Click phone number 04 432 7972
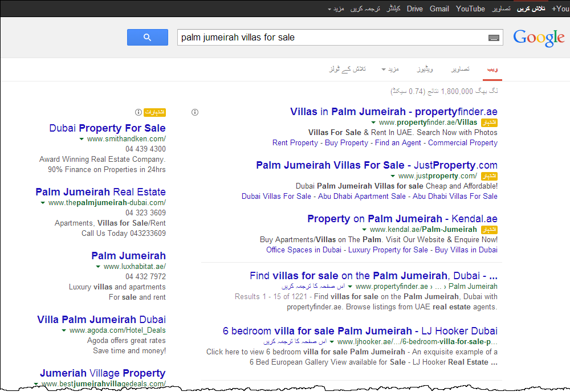The width and height of the screenshot is (570, 392). pyautogui.click(x=146, y=277)
